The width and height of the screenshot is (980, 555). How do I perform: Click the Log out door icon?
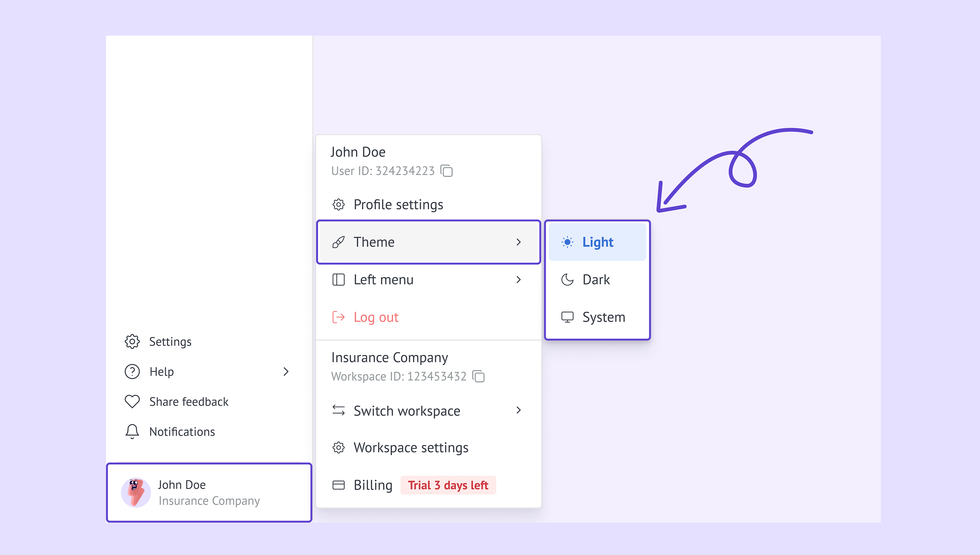pos(338,317)
